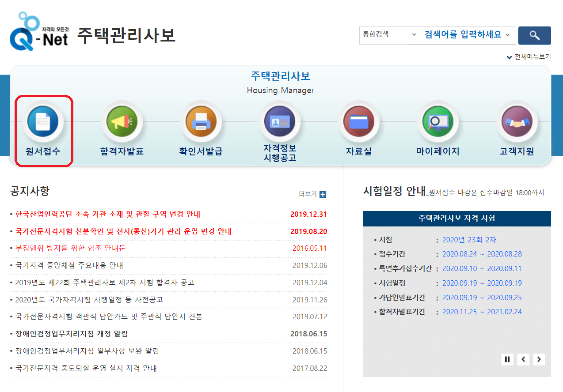
Task: Select the 마이페이지 menu label
Action: pos(438,151)
